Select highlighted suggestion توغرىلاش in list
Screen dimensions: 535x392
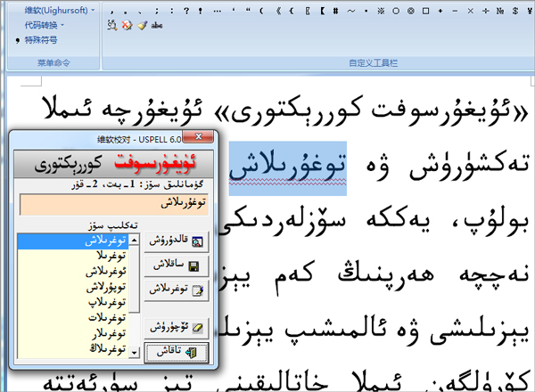73,241
